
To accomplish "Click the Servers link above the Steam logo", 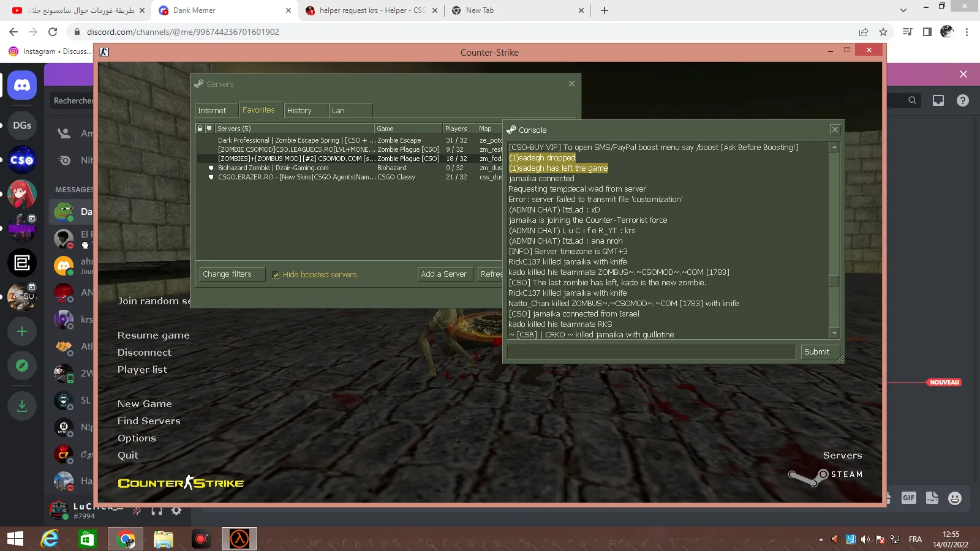I will point(843,455).
